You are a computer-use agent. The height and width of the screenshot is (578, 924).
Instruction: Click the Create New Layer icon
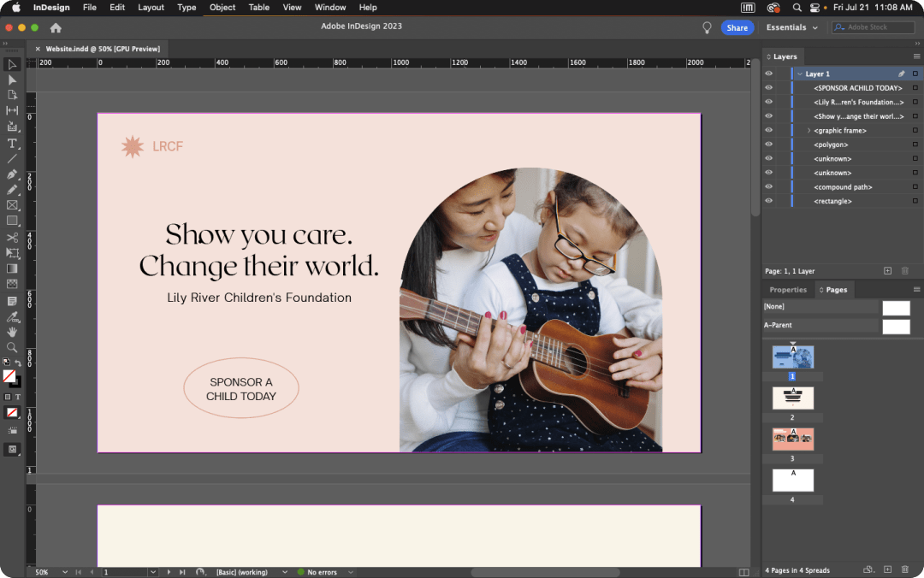887,271
